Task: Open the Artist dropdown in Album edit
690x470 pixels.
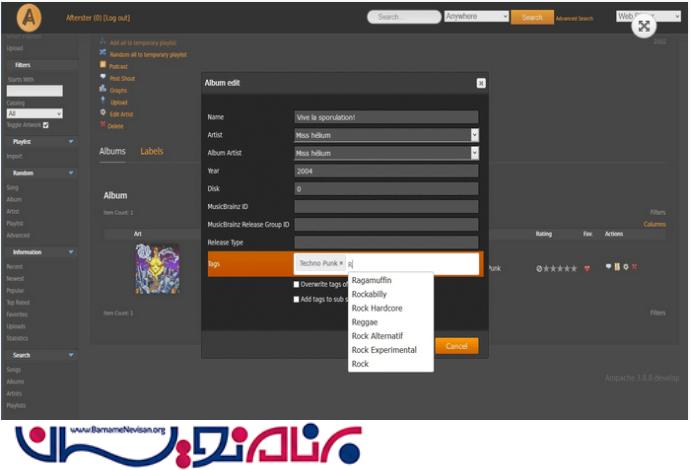Action: [386, 135]
